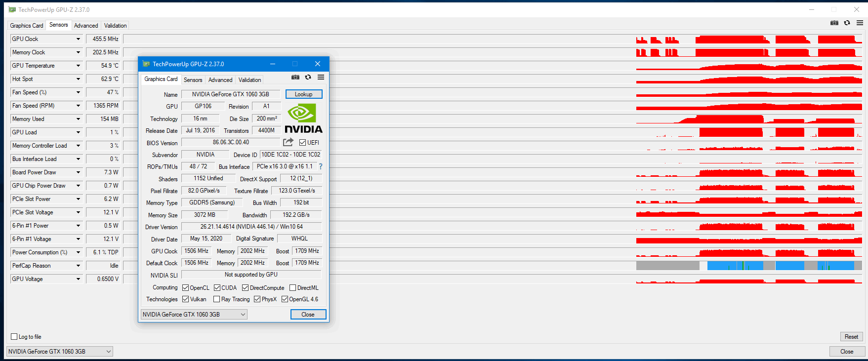Toggle the PhysX checkbox

point(257,299)
